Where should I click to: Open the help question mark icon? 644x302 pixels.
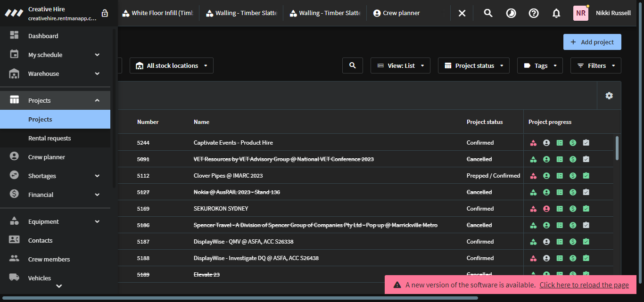pos(534,13)
